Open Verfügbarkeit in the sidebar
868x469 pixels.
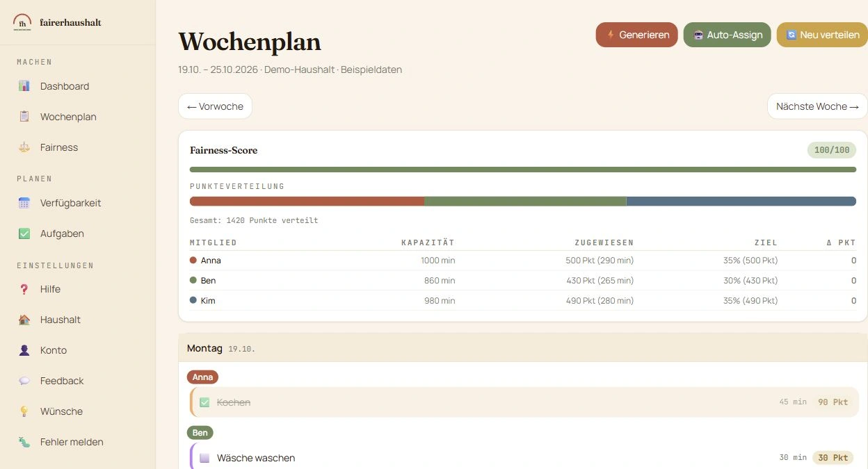(77, 203)
